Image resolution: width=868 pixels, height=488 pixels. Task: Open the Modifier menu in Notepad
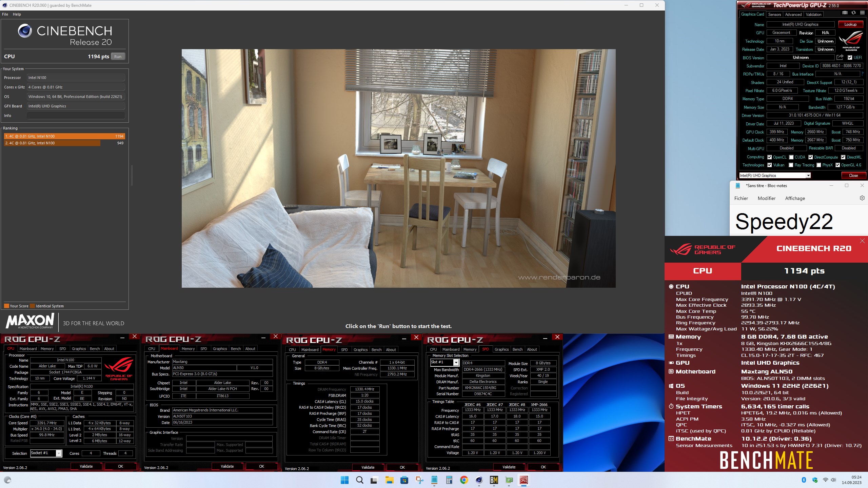coord(766,198)
